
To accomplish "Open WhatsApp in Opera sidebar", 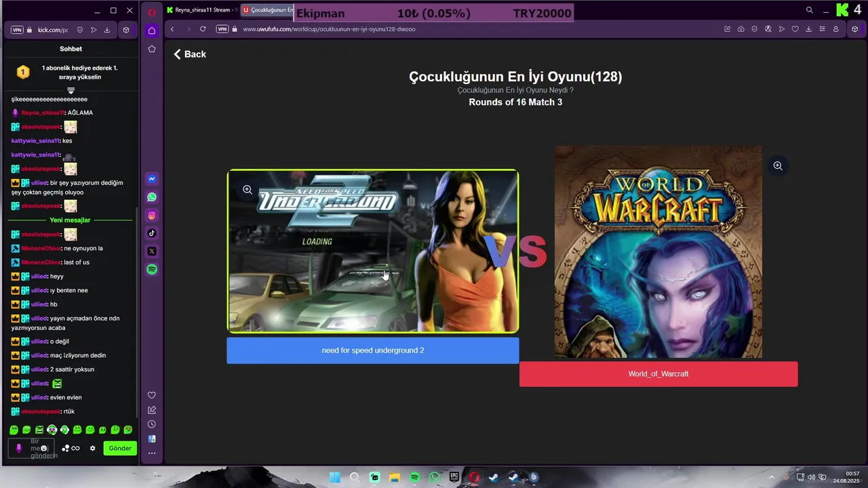I will tap(152, 197).
